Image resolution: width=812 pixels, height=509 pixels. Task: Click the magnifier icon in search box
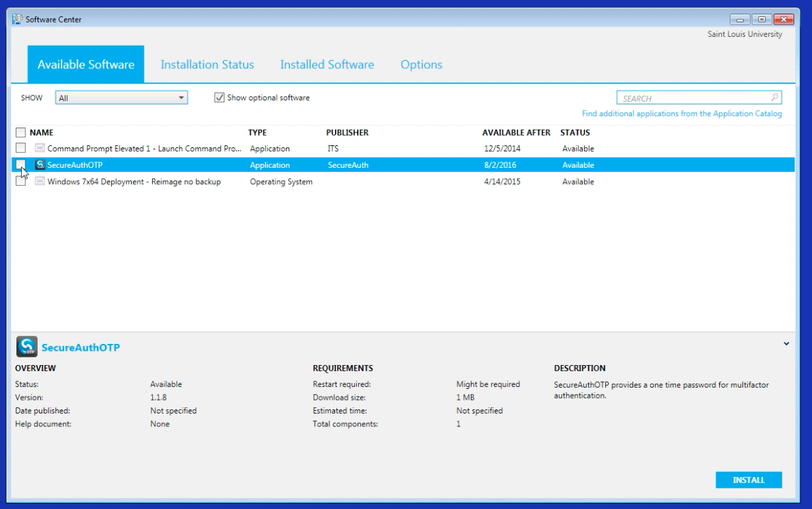pos(774,98)
